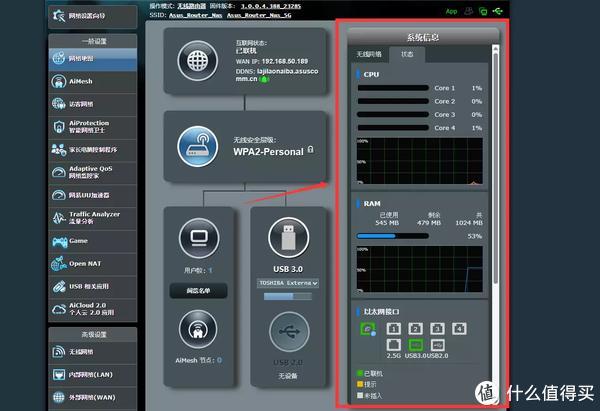This screenshot has height=411, width=600.
Task: Click the 479 MB free RAM value
Action: pos(429,223)
